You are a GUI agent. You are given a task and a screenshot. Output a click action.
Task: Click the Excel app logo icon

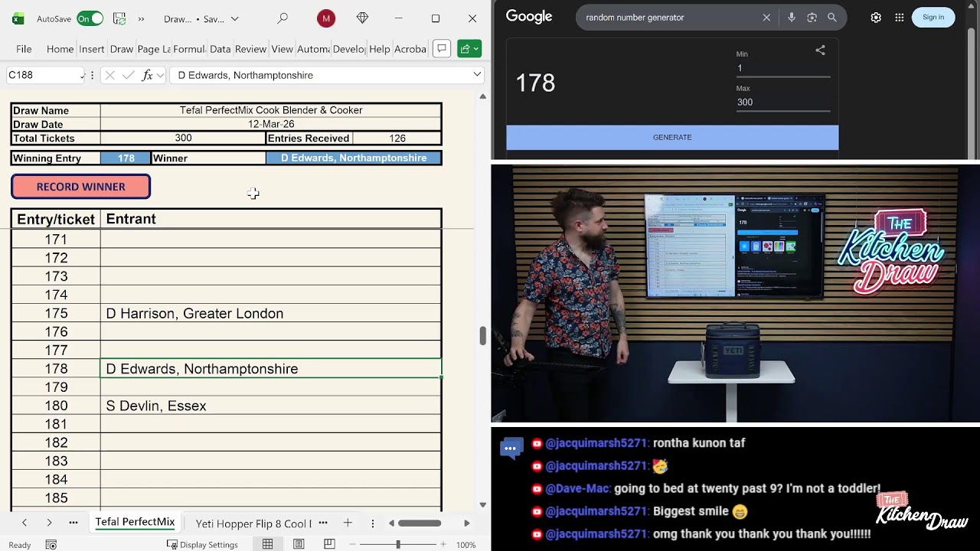[x=18, y=18]
